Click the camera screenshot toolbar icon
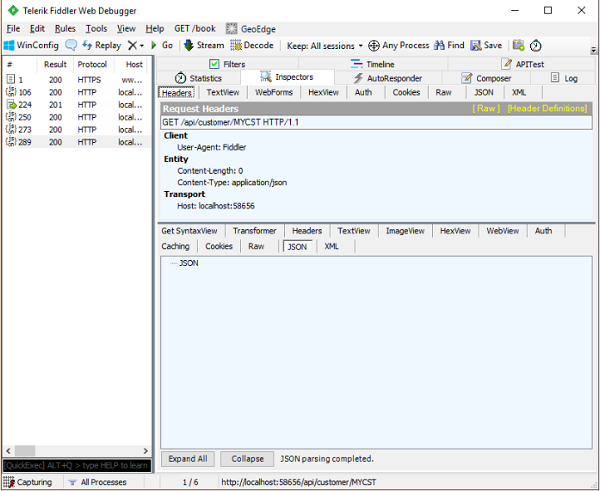600x491 pixels. point(518,45)
